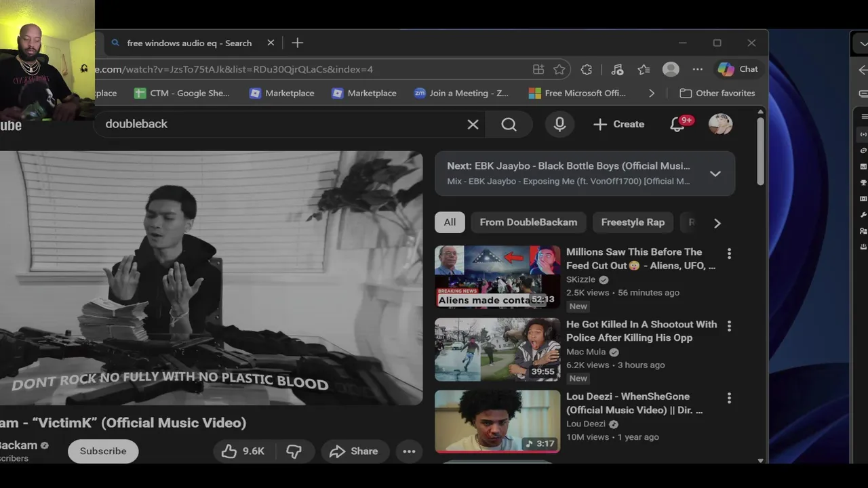
Task: Open browser extensions puzzle icon
Action: click(x=587, y=69)
